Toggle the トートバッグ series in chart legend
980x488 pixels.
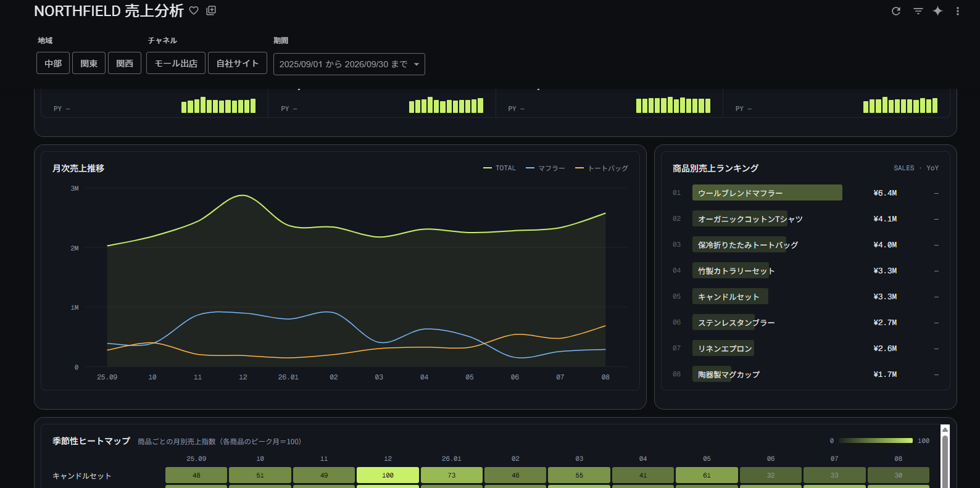point(602,168)
